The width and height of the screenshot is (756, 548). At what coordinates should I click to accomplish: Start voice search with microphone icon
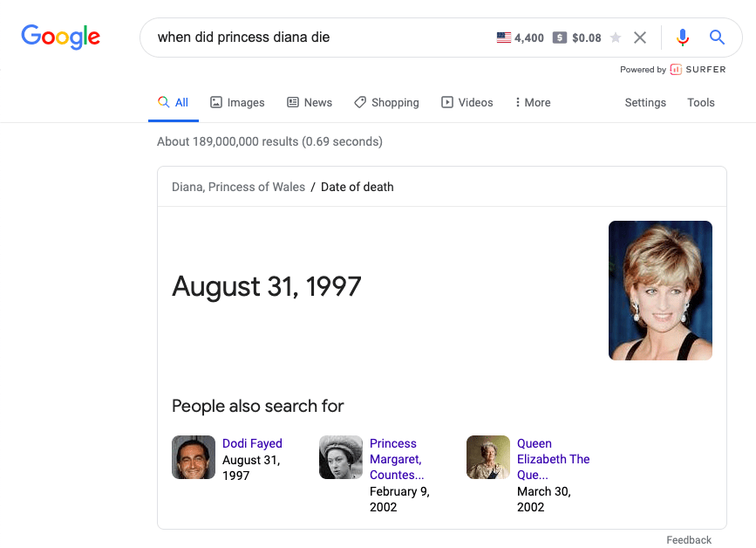coord(683,38)
